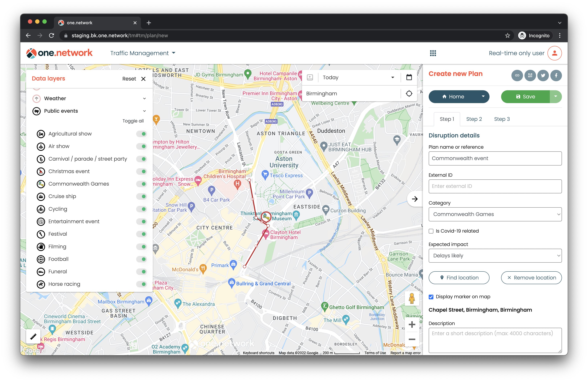The image size is (588, 382).
Task: Zoom in on the map
Action: pos(412,324)
